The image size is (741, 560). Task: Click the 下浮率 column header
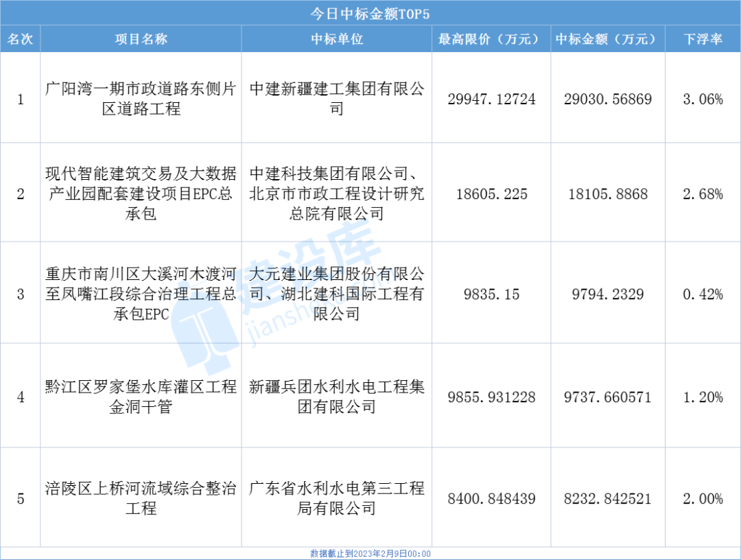(703, 39)
